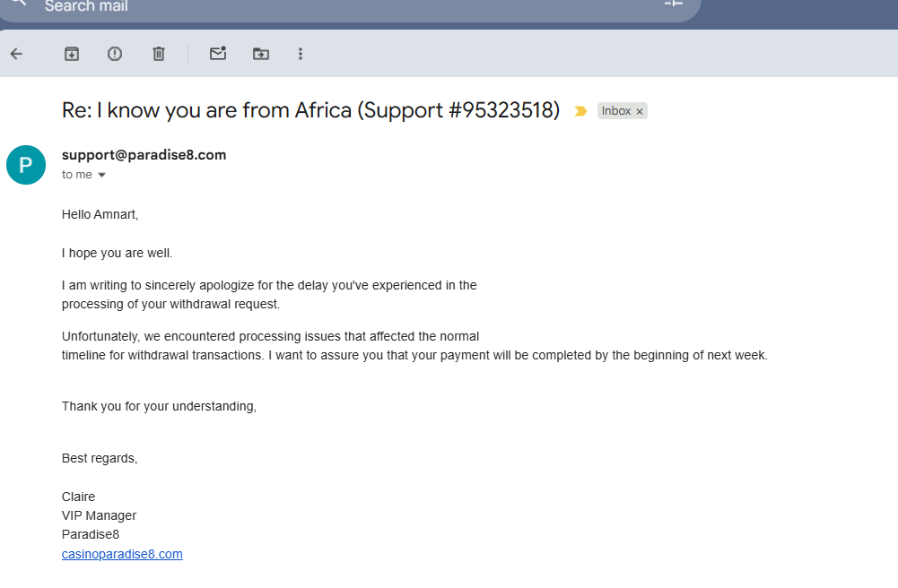Open the three-dot More options menu
Image resolution: width=898 pixels, height=588 pixels.
(x=301, y=54)
